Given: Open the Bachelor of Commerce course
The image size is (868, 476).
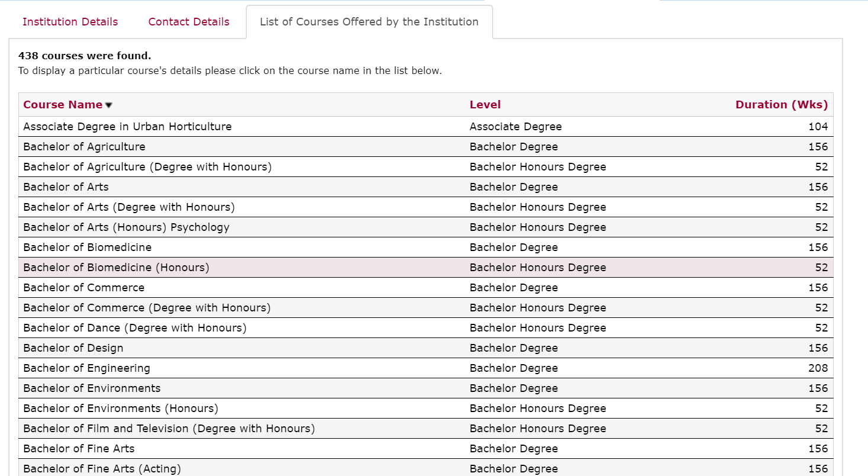Looking at the screenshot, I should point(83,288).
